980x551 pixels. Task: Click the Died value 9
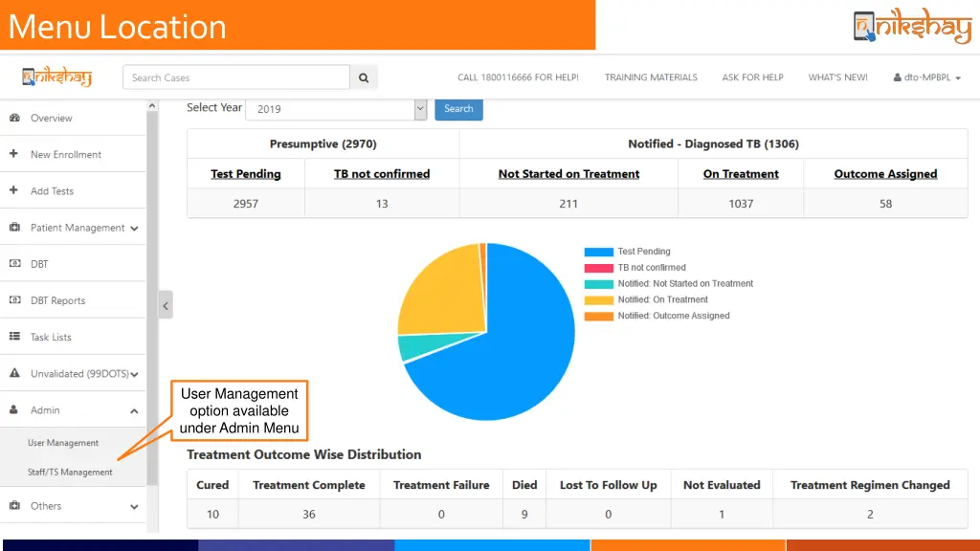tap(524, 514)
